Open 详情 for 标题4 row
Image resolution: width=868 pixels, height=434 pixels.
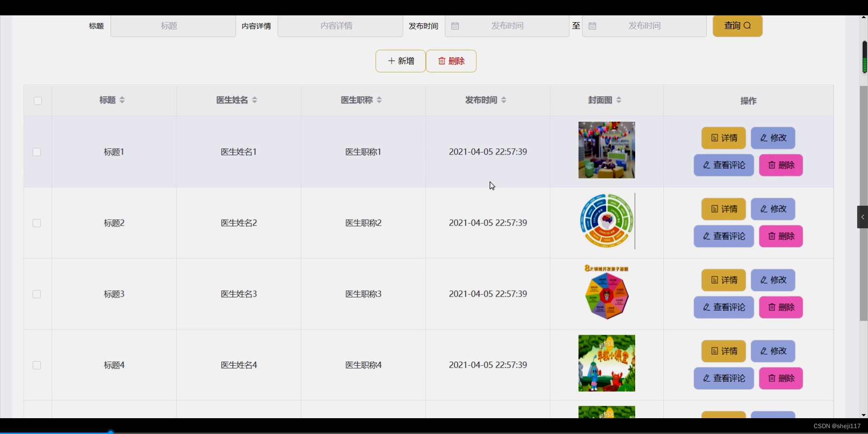pos(724,351)
